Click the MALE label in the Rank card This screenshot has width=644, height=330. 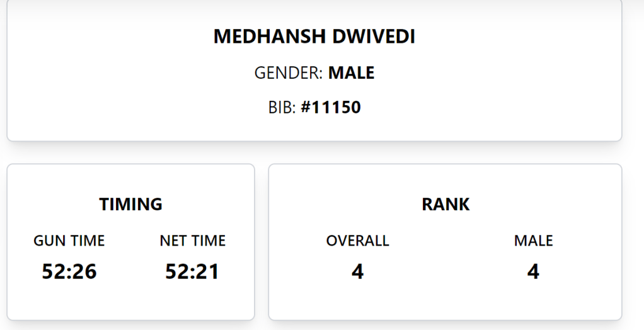[x=533, y=241]
